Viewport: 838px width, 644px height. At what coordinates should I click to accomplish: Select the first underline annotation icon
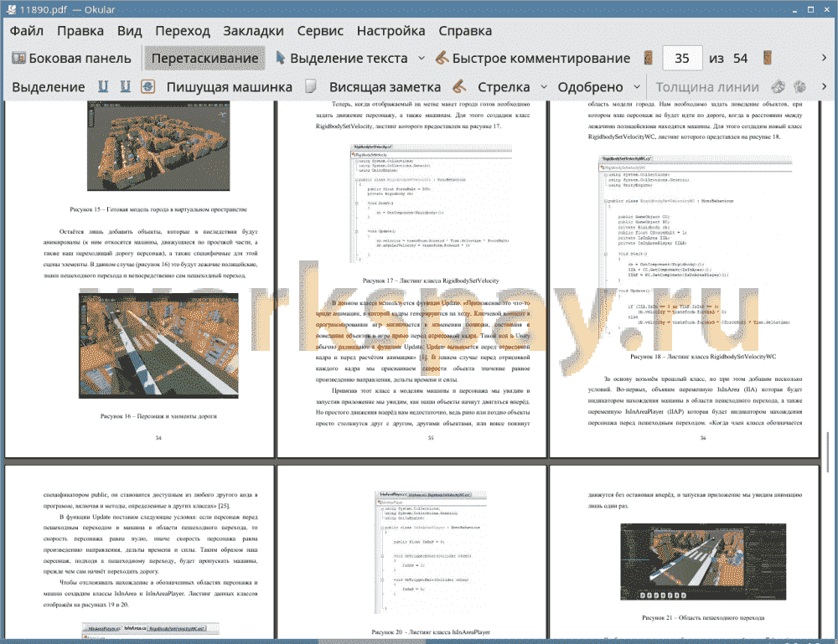[103, 86]
